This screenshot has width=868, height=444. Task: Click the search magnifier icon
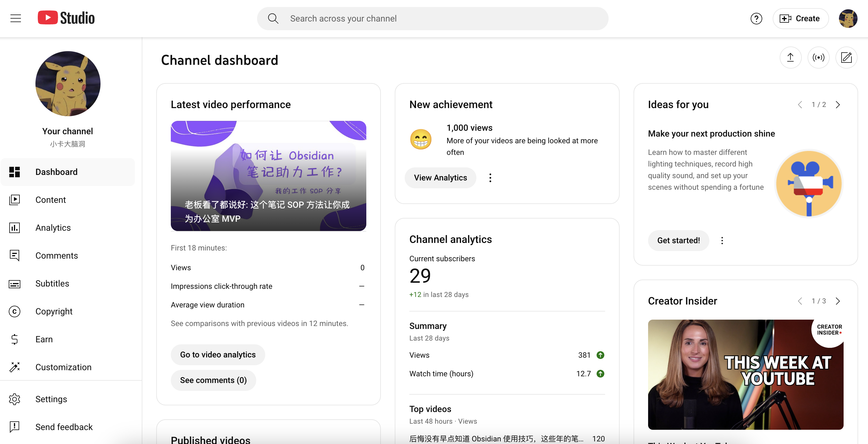click(x=273, y=19)
